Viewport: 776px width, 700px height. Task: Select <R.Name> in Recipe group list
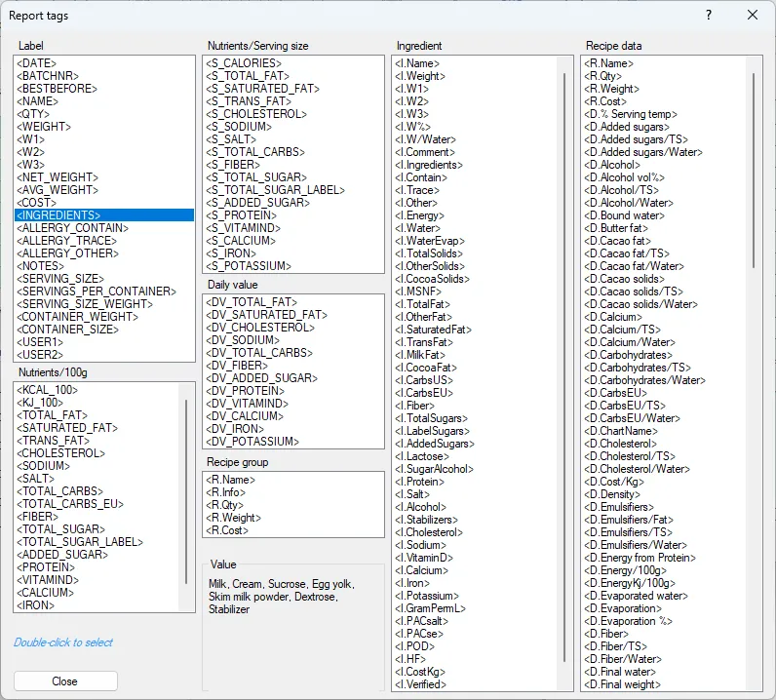tap(230, 480)
